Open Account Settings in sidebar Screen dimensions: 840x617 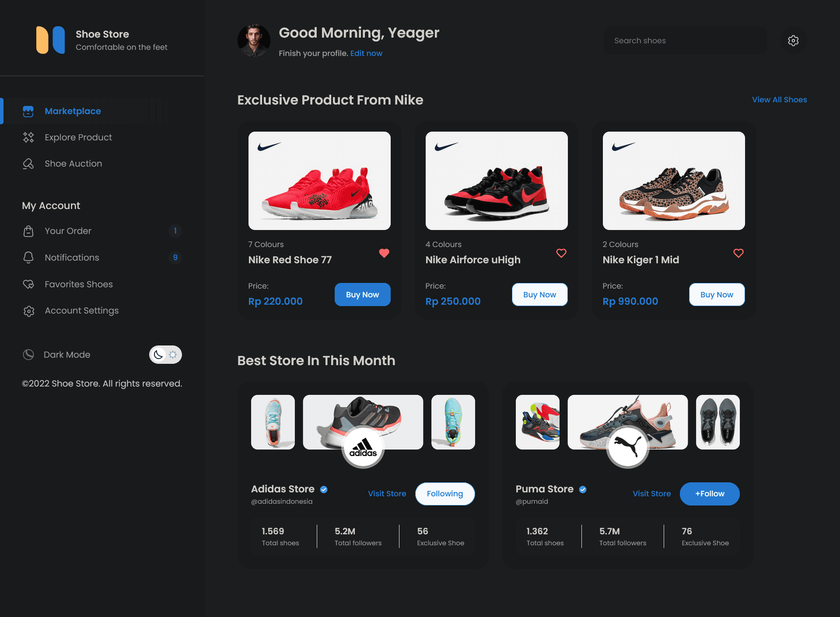[x=81, y=311]
